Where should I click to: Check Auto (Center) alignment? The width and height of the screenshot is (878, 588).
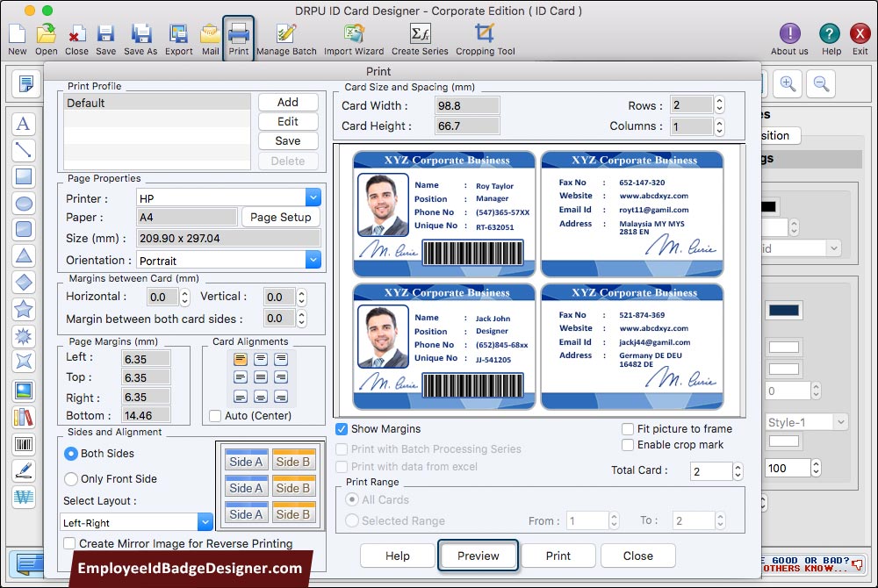click(214, 416)
